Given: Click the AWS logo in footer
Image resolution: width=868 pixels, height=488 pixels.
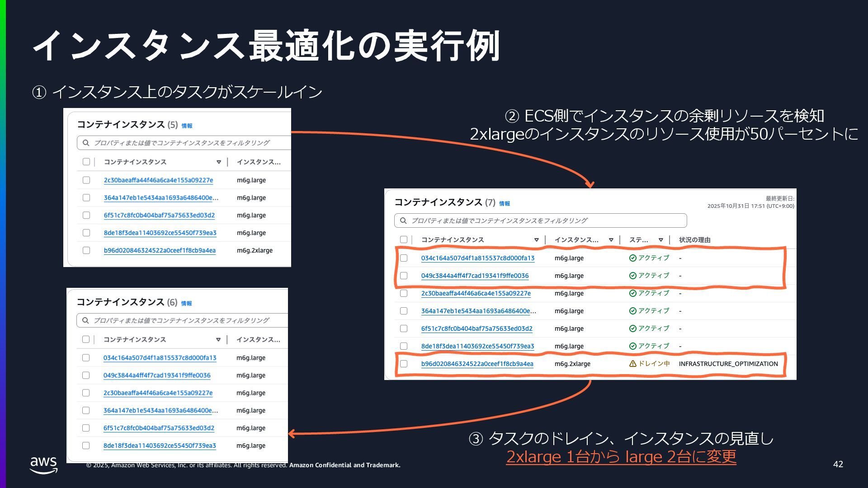Looking at the screenshot, I should coord(43,465).
